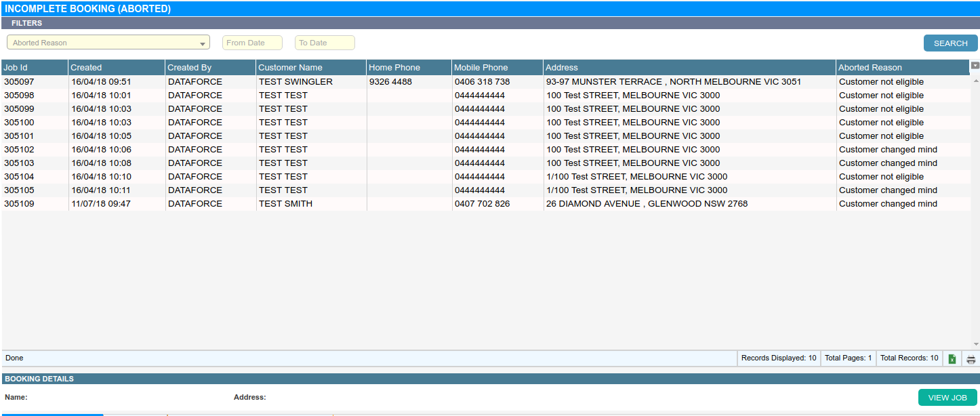The height and width of the screenshot is (416, 980).
Task: Sort by the Job Id column header
Action: (34, 68)
